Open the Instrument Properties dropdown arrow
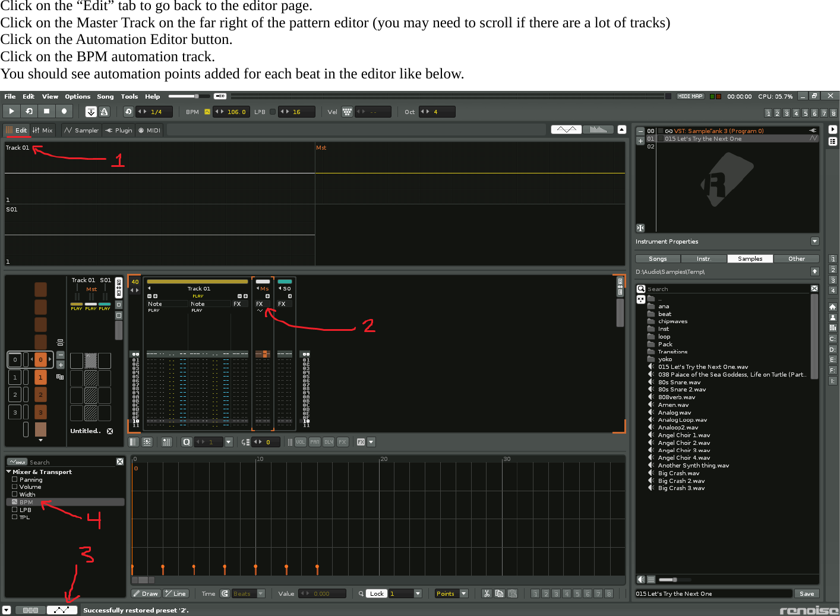840x616 pixels. coord(814,241)
